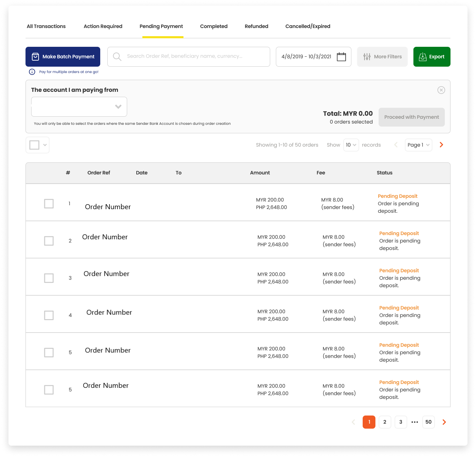
Task: Jump to page 50 in pagination
Action: point(428,422)
